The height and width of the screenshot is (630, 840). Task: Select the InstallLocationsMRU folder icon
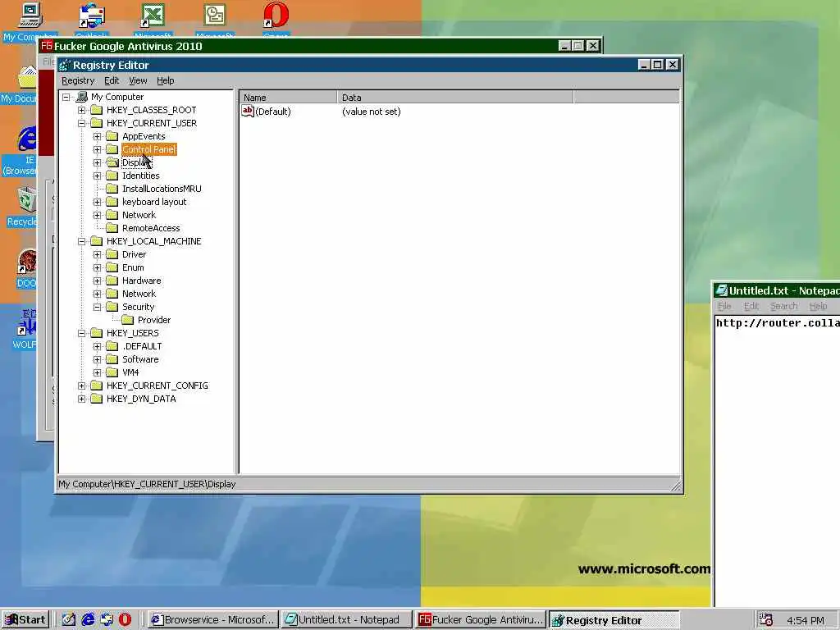tap(112, 189)
